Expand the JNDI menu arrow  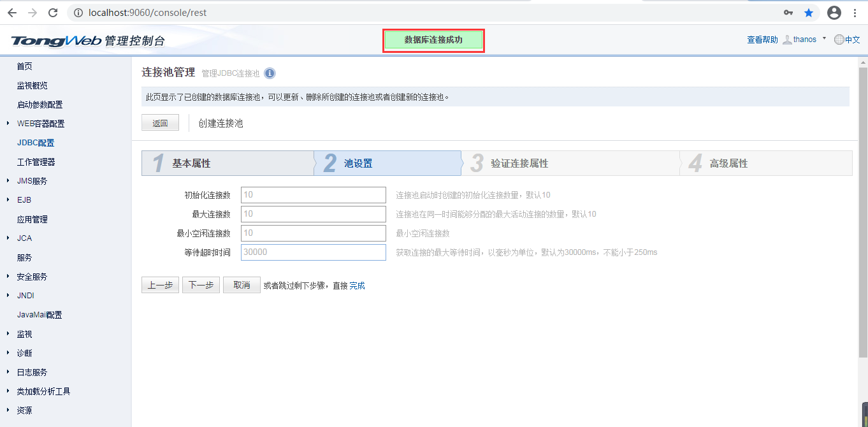pos(8,296)
